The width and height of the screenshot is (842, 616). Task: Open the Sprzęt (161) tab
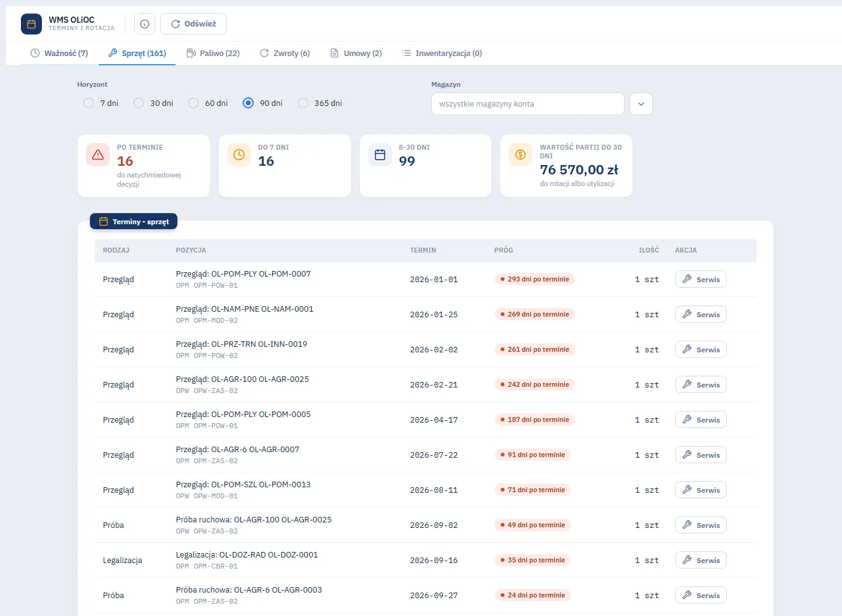(x=137, y=54)
